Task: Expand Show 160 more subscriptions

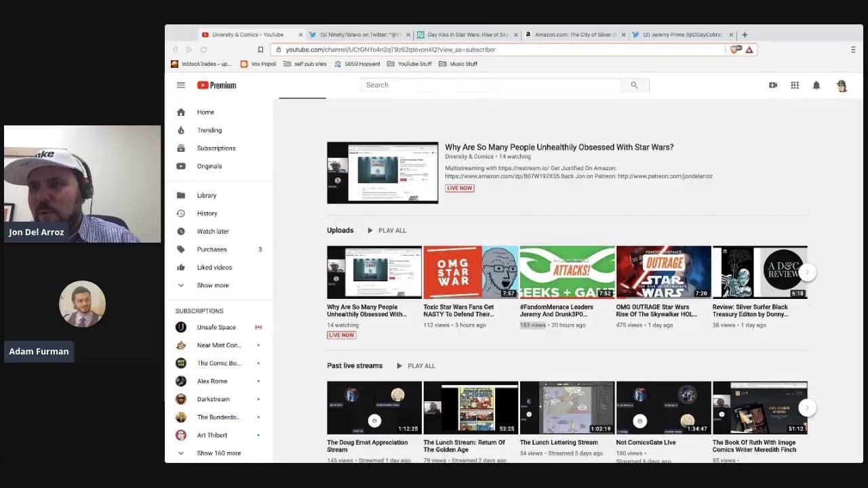Action: coord(218,453)
